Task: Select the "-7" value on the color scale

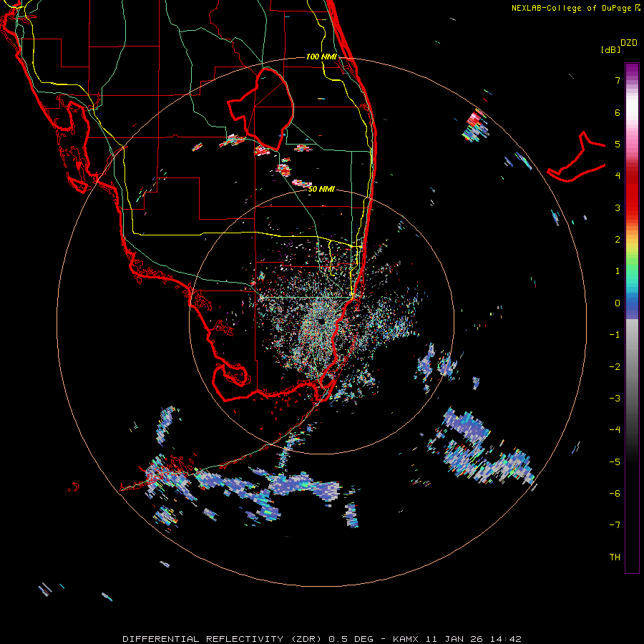Action: point(615,525)
